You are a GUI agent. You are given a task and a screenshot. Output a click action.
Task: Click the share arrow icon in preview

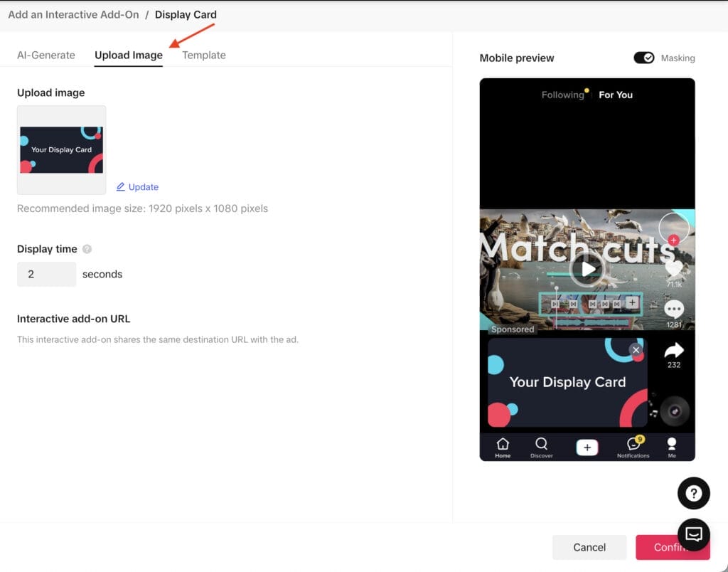(x=673, y=350)
